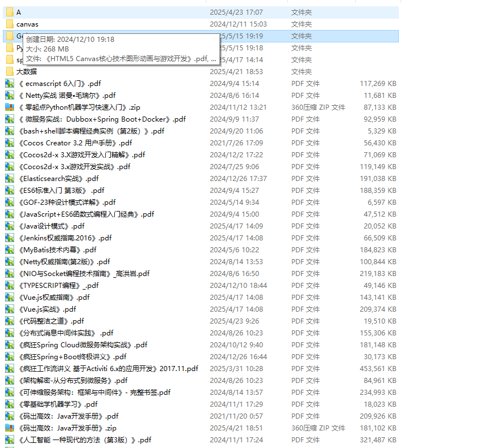Select file 《分布式消息中间件实践》 .pdf
The image size is (495, 448).
pyautogui.click(x=66, y=333)
